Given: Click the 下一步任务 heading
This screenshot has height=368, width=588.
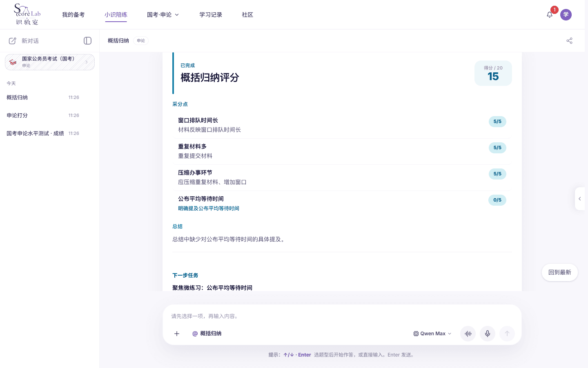Looking at the screenshot, I should click(185, 276).
